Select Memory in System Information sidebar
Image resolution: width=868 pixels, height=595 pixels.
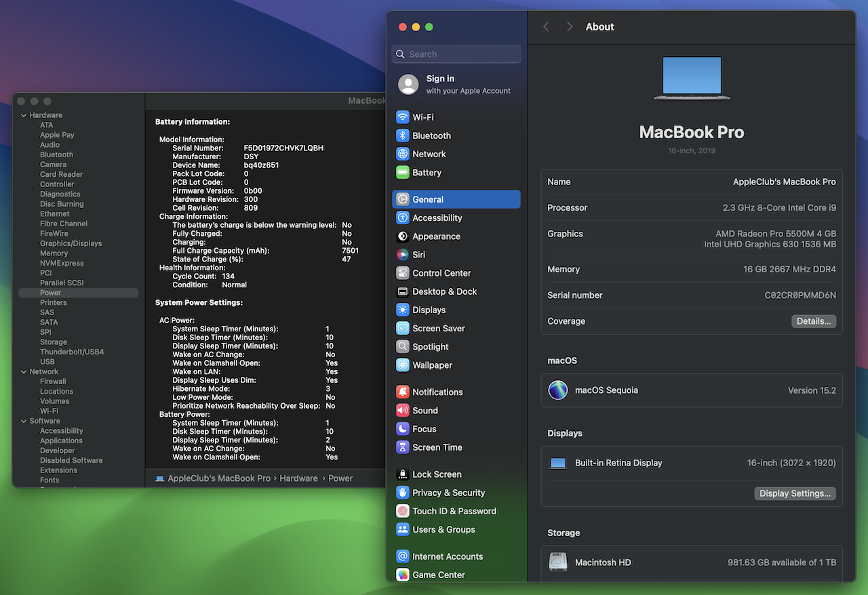54,253
